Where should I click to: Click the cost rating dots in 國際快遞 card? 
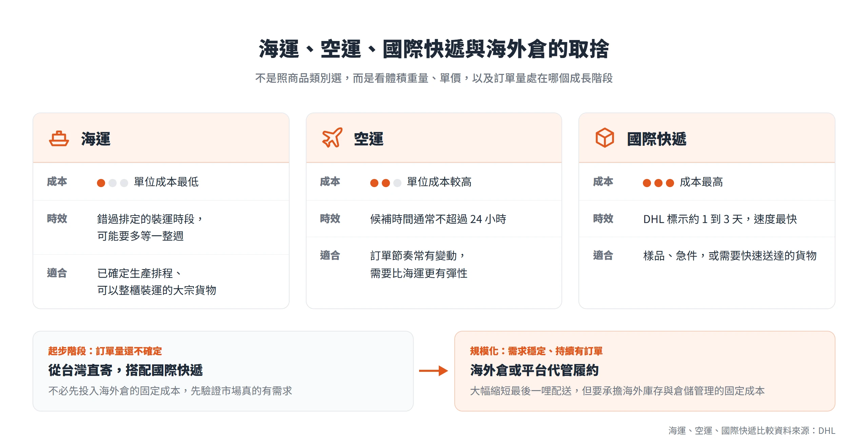pos(658,183)
